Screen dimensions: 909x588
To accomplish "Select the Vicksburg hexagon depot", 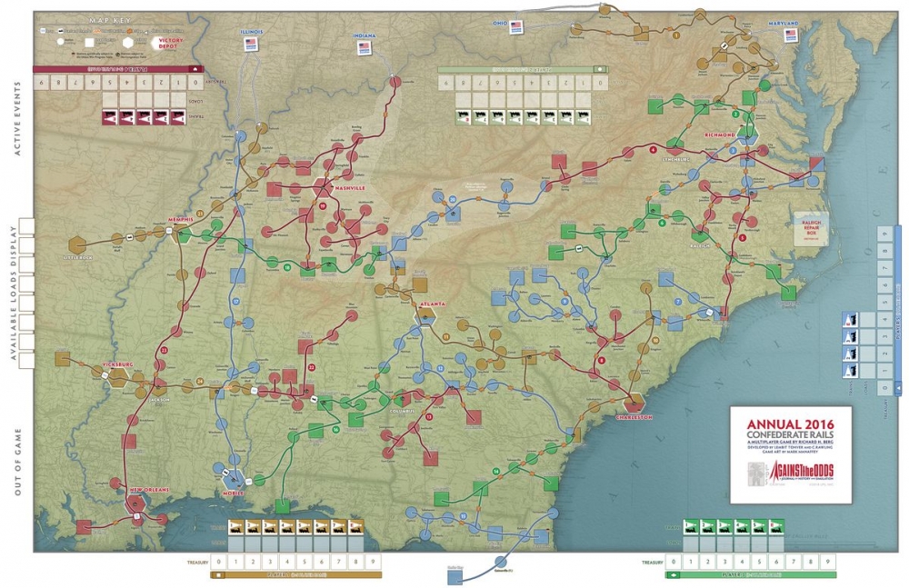I will [119, 378].
